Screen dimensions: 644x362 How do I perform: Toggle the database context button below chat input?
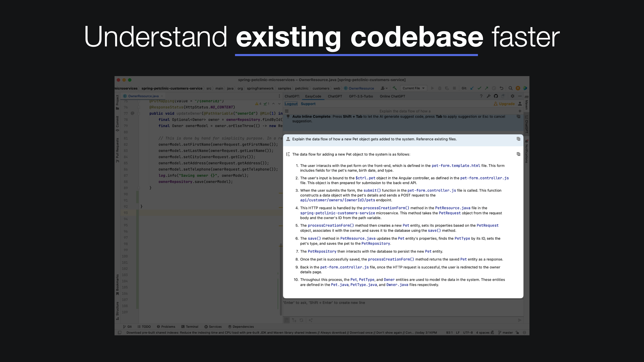coord(287,320)
